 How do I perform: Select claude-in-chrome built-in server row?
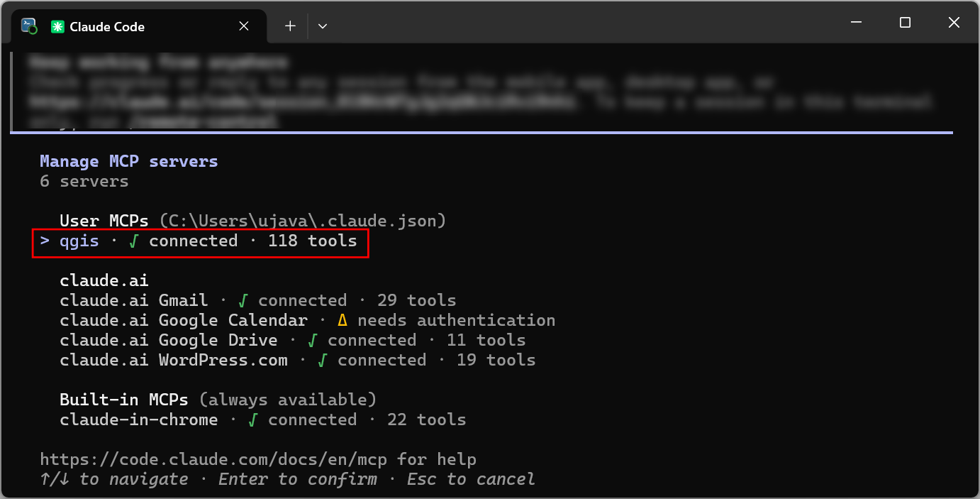[262, 420]
